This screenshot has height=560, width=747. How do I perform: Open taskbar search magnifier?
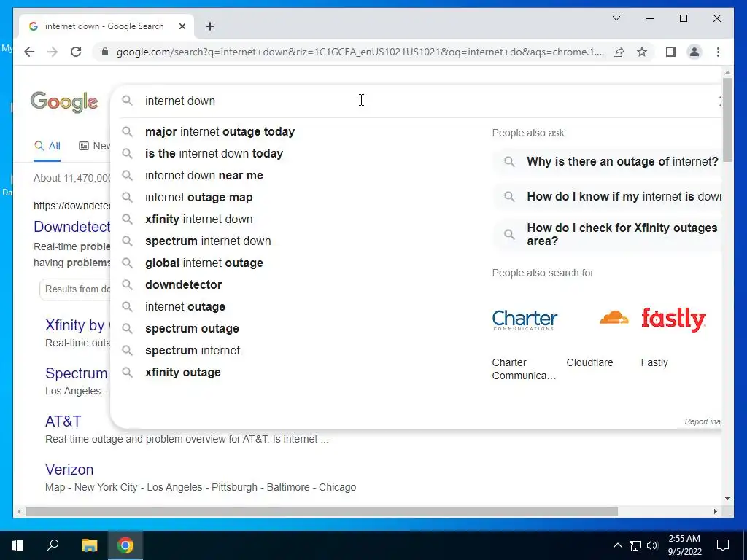click(x=53, y=545)
